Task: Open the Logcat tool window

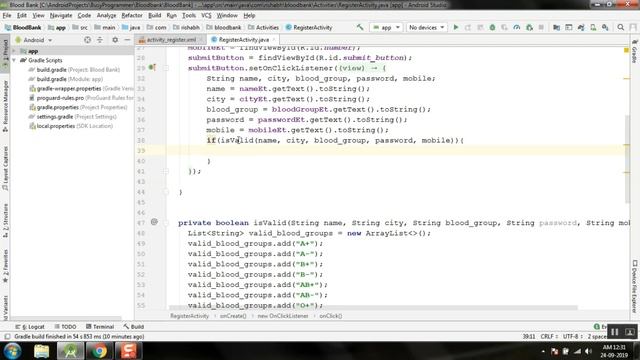Action: tap(30, 327)
